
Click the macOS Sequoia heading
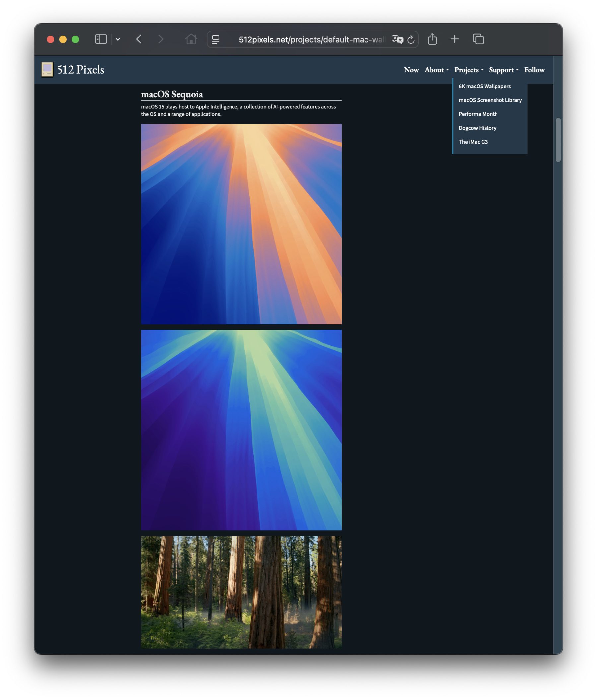(172, 94)
